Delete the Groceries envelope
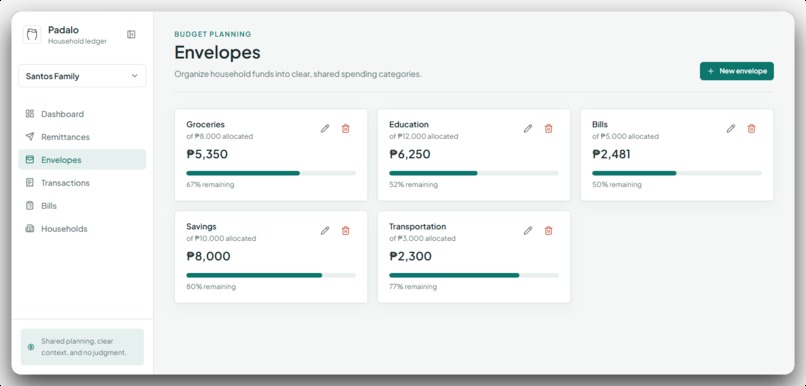The image size is (806, 386). tap(345, 128)
